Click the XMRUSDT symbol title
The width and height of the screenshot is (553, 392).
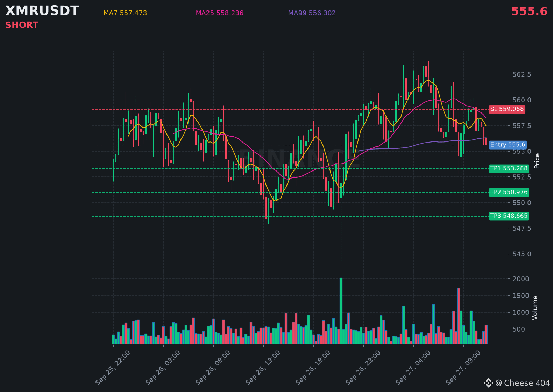tap(42, 11)
